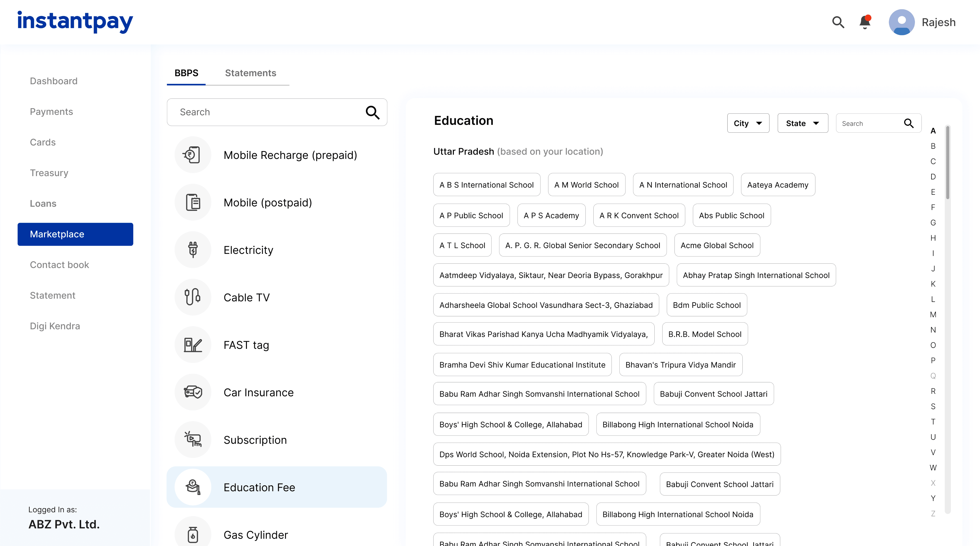
Task: Click the FAST tag icon
Action: (x=193, y=345)
